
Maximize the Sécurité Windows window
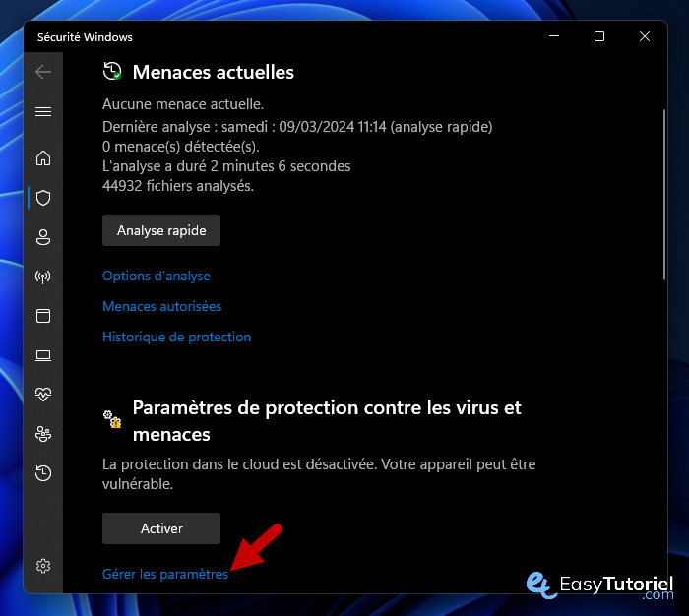tap(599, 37)
